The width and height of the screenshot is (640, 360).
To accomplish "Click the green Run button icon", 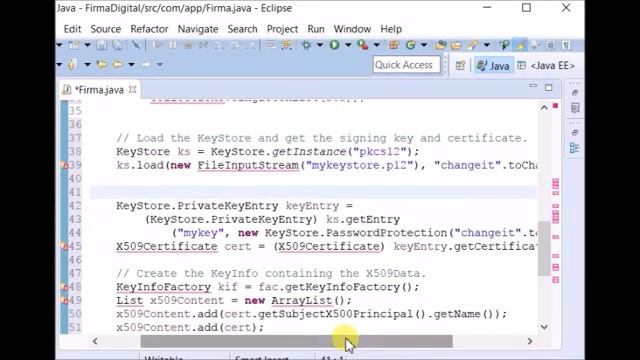I will click(335, 45).
